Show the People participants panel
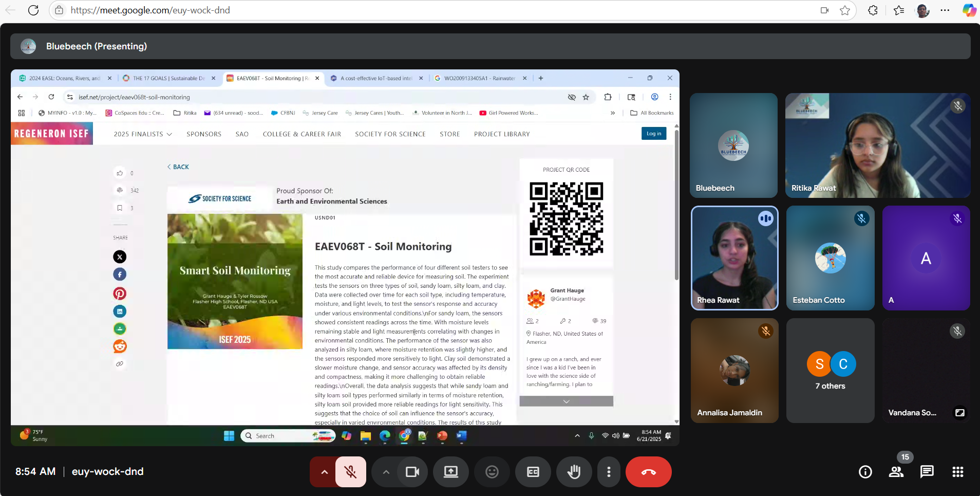Viewport: 980px width, 496px height. (896, 472)
